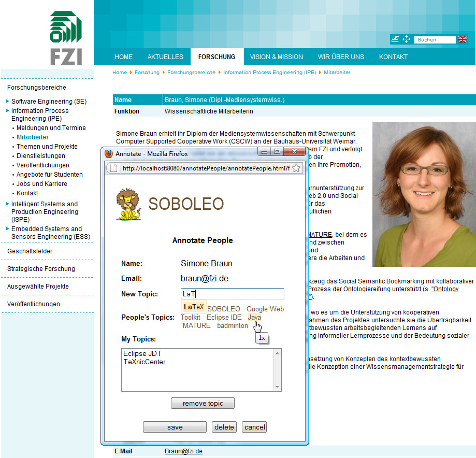Open the Veröffentlichungen sidebar link under IPE
Screen dimensions: 476x458
(x=42, y=165)
